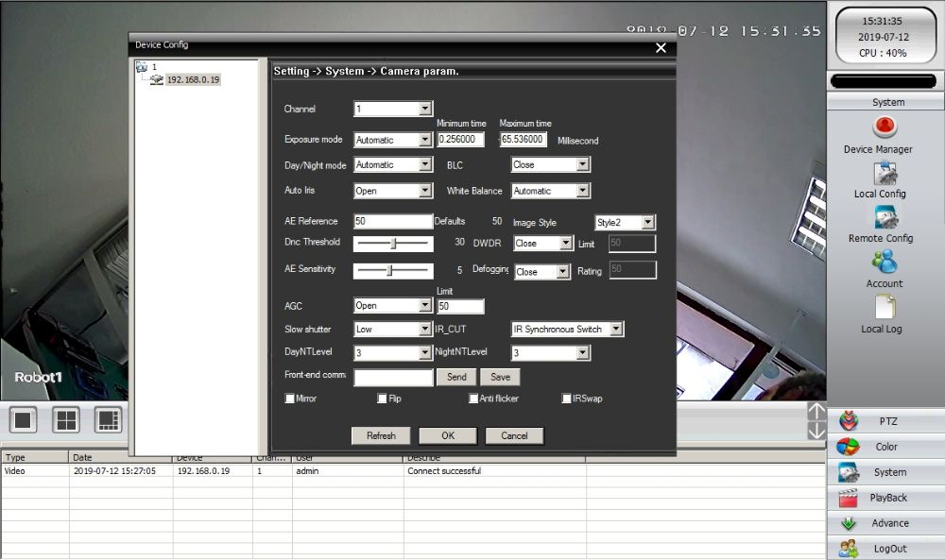Open the Slow shutter dropdown
Image resolution: width=945 pixels, height=560 pixels.
tap(393, 329)
